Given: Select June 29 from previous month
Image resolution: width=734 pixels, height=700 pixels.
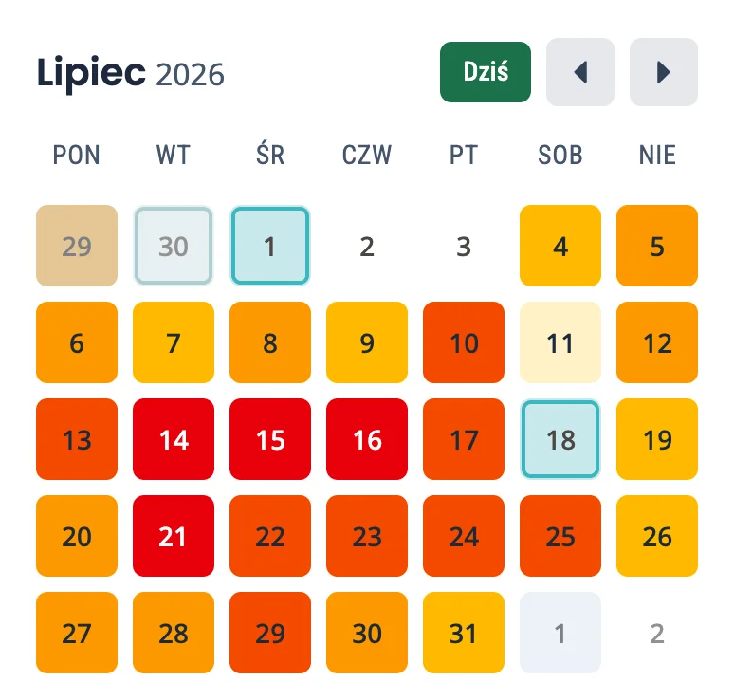Looking at the screenshot, I should [77, 246].
